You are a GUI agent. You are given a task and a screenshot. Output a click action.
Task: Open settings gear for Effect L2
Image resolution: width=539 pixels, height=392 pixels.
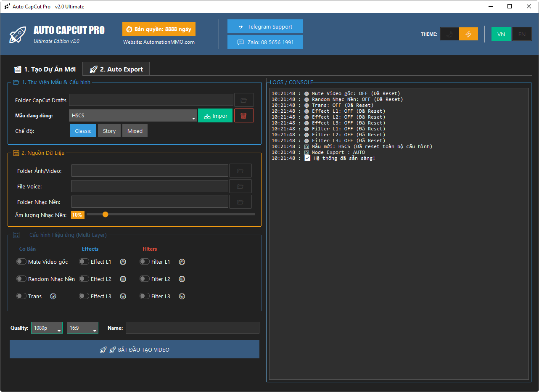click(x=123, y=279)
